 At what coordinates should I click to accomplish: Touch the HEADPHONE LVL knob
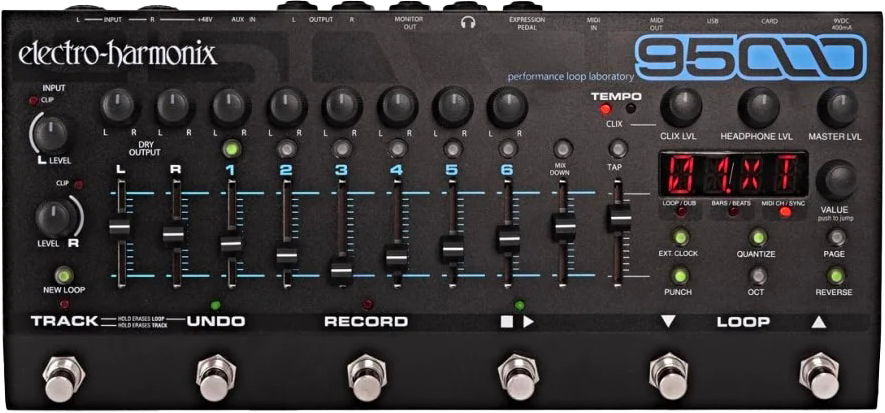[759, 107]
